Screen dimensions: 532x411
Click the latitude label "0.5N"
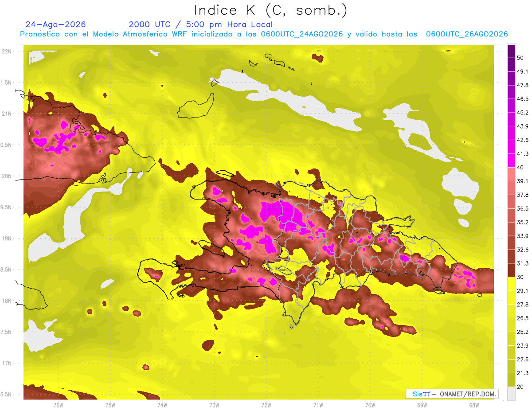[7, 145]
